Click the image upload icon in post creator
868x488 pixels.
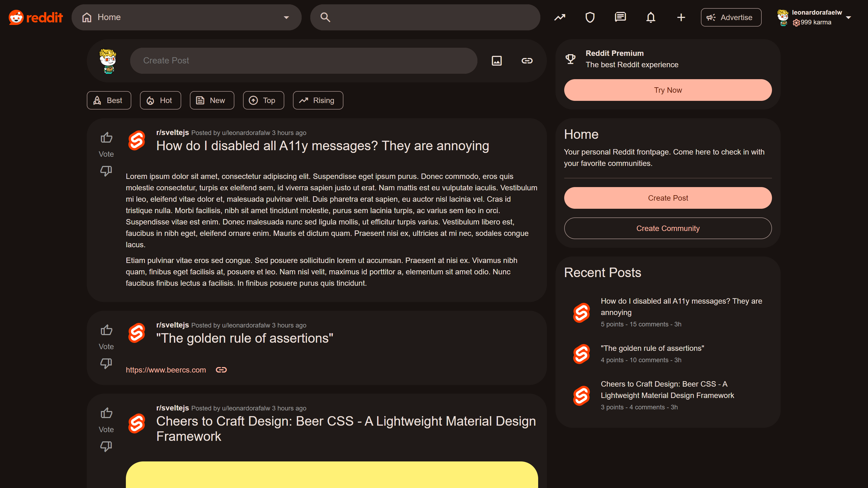[x=497, y=60]
